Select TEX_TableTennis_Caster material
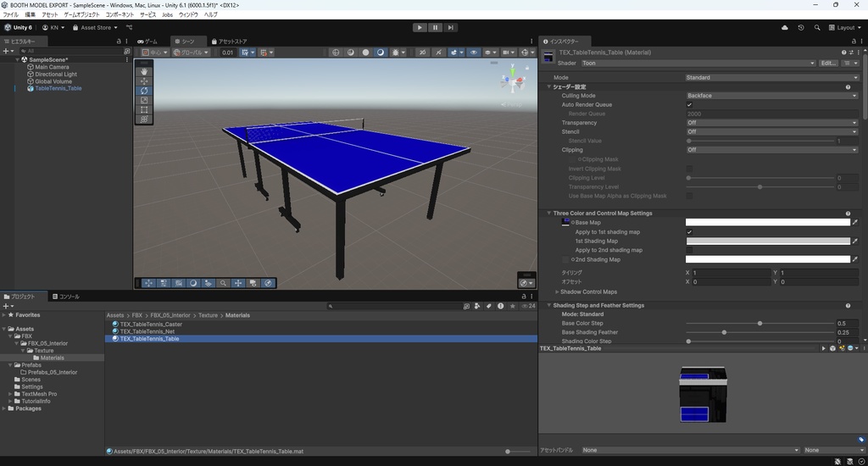868x466 pixels. [151, 325]
